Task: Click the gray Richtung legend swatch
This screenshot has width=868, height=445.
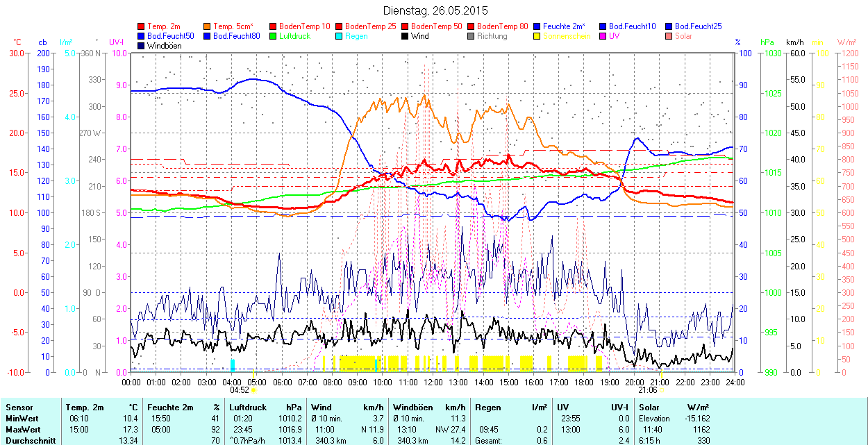Action: (x=471, y=36)
